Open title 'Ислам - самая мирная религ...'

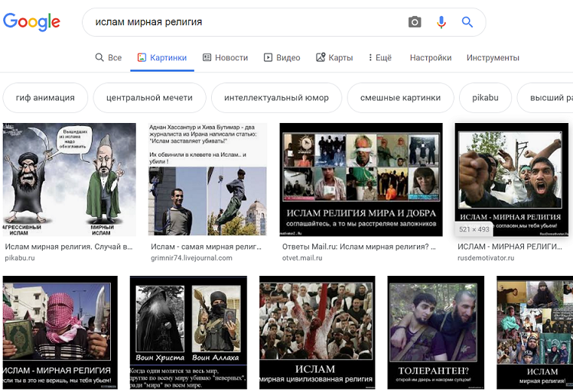(206, 247)
